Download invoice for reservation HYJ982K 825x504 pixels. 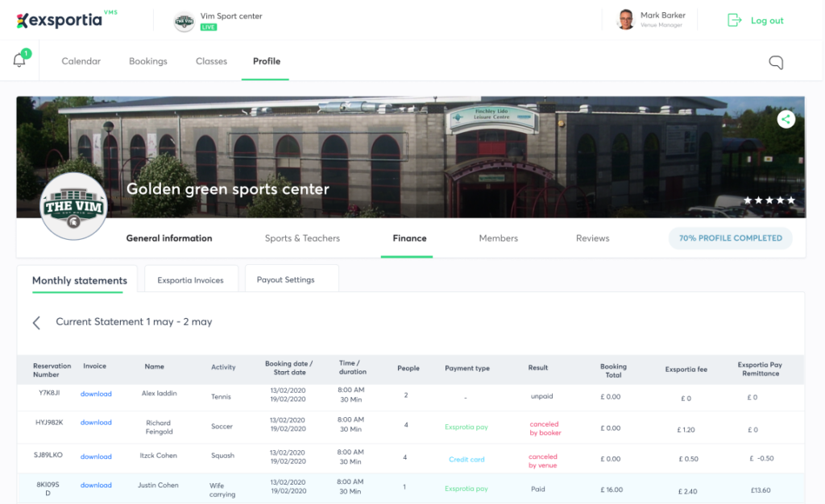tap(96, 422)
